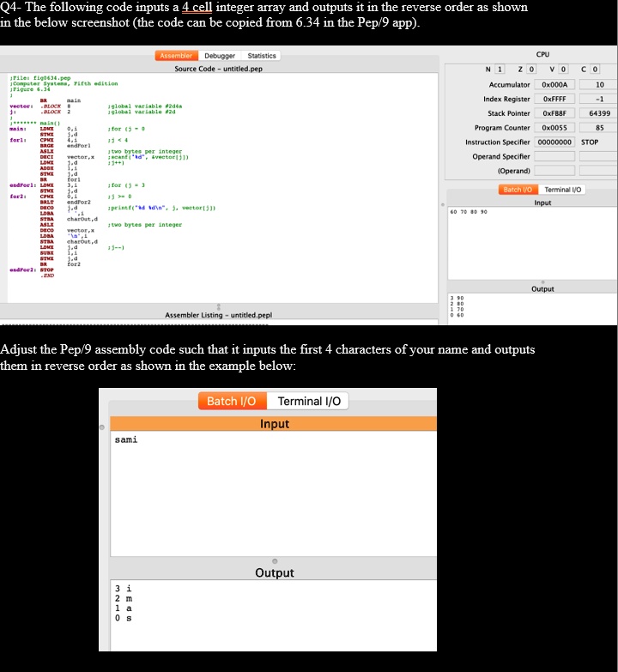Click the splitter dot left of the large Input header
Viewport: 618px width, 672px height.
(102, 427)
